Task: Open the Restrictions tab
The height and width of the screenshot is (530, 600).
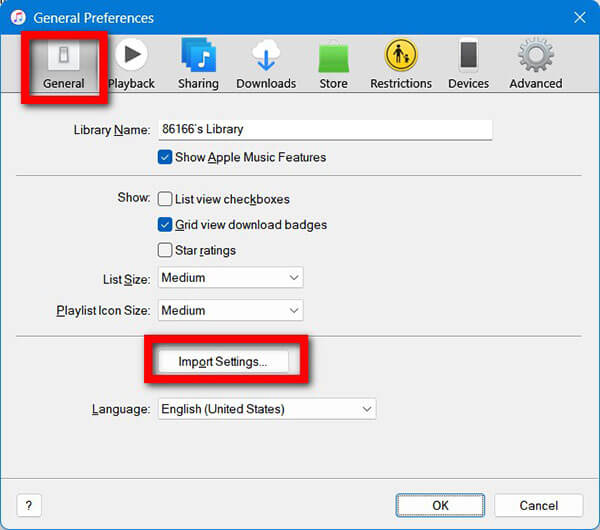Action: point(401,65)
